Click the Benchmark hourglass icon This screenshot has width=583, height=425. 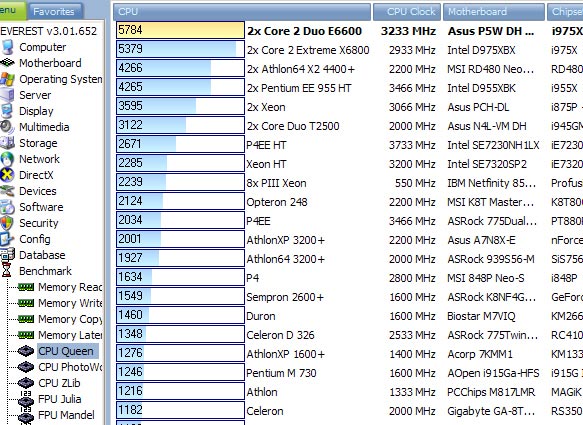[x=7, y=270]
